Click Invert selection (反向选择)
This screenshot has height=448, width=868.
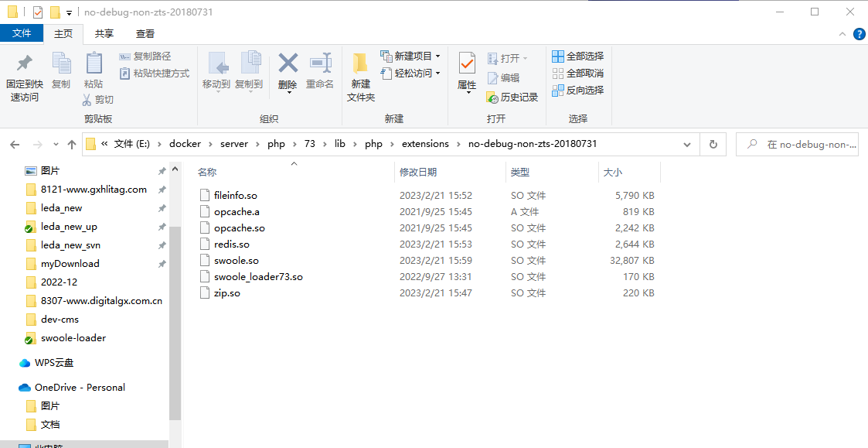(578, 90)
